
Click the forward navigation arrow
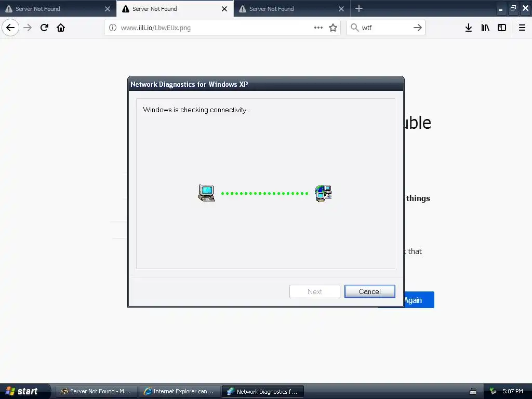click(x=28, y=28)
